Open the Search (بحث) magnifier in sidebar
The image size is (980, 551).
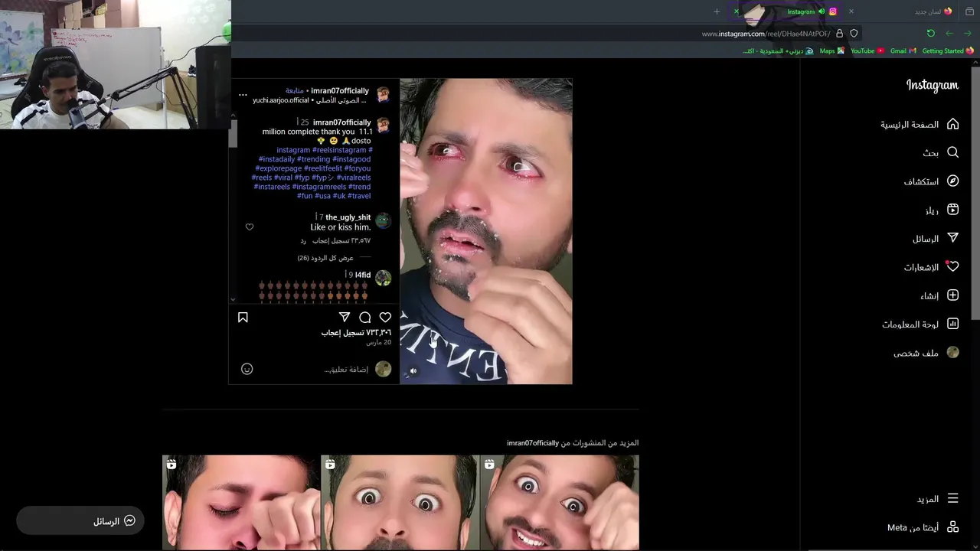click(x=952, y=152)
